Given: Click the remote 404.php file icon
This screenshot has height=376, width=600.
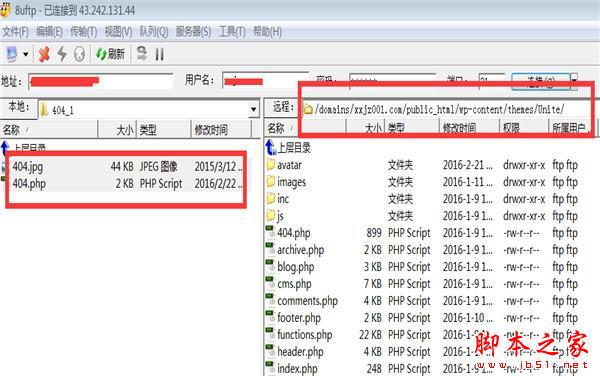Looking at the screenshot, I should [271, 231].
